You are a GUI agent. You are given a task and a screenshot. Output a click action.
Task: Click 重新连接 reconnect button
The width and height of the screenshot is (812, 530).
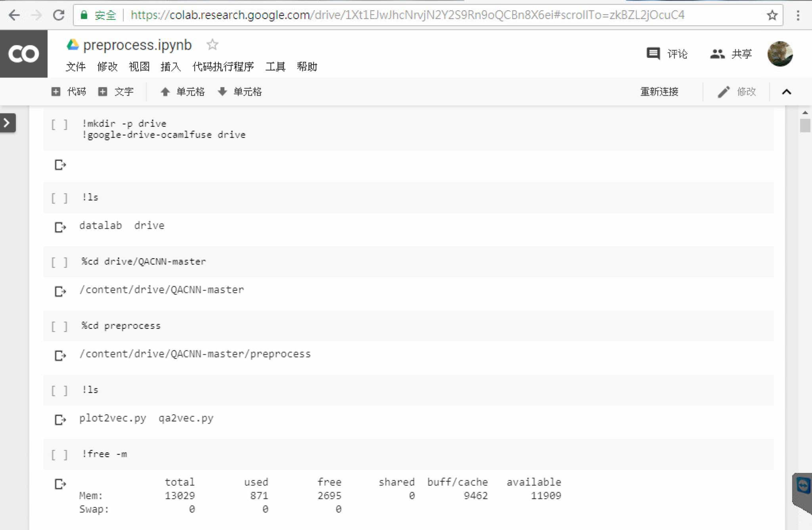[659, 92]
